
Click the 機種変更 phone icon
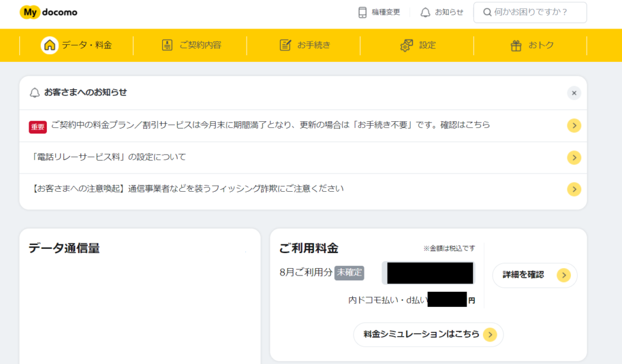pos(362,12)
